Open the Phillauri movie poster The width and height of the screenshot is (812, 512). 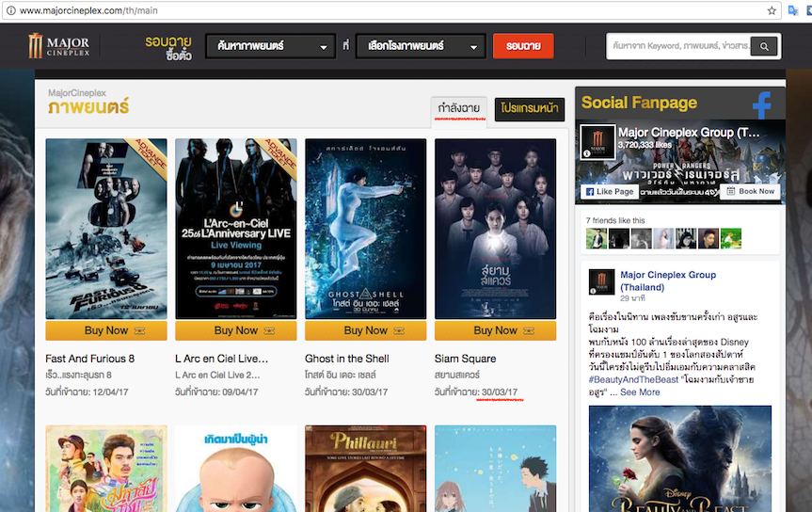[366, 469]
